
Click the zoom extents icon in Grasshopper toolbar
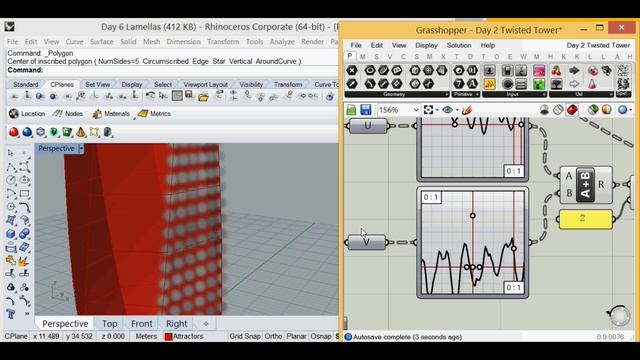coord(428,110)
